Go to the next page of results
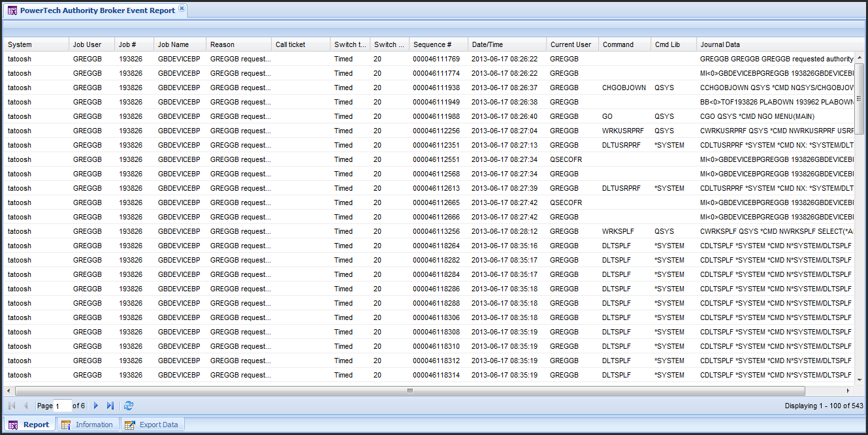The image size is (868, 435). 96,406
